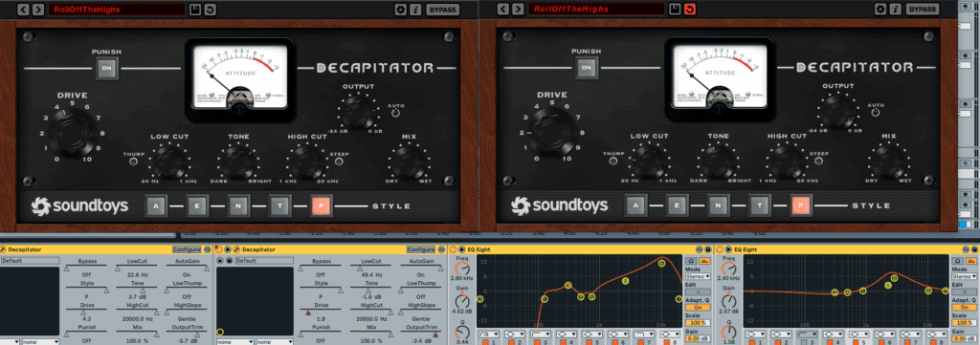Select style A on left Decapitator

[x=156, y=205]
